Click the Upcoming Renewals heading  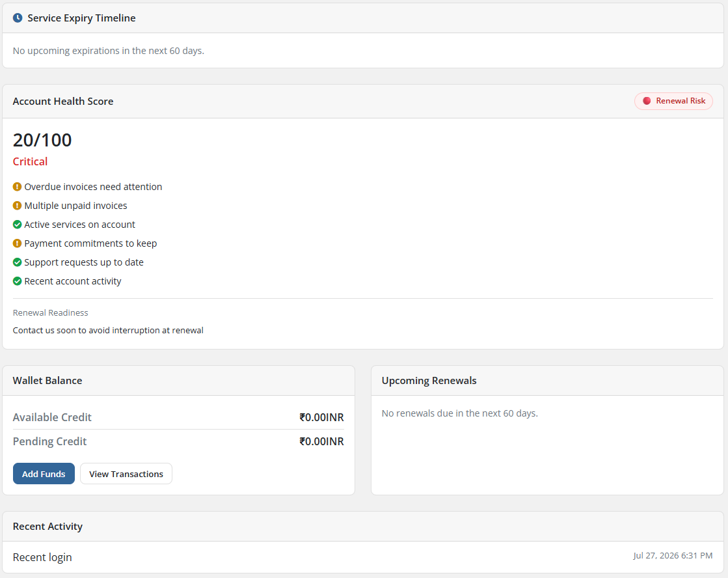click(x=429, y=381)
